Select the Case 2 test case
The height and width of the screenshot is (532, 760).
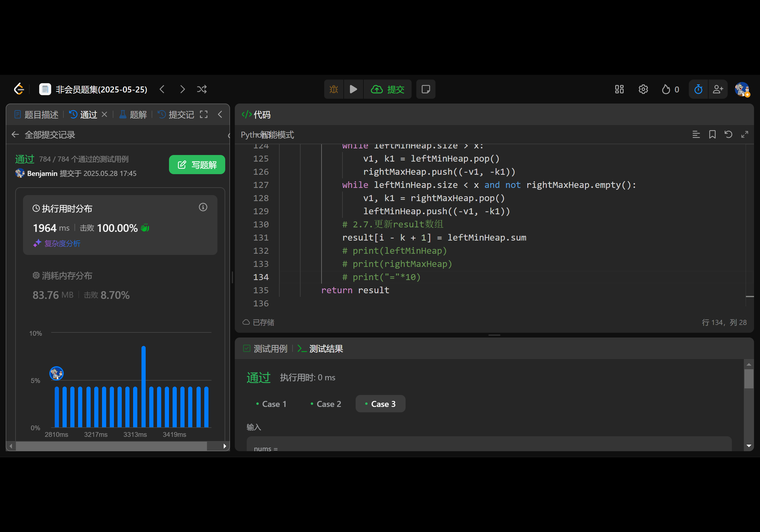click(x=326, y=404)
